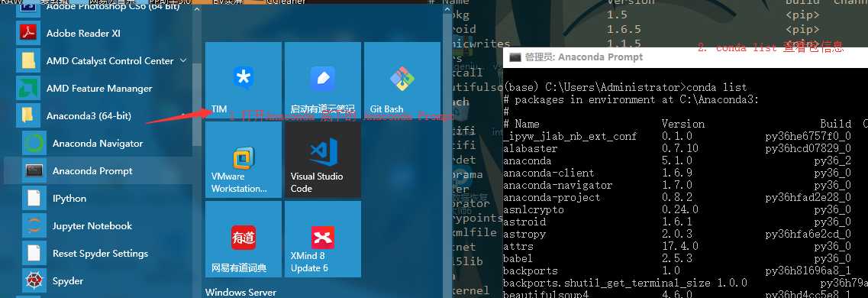Open the 启动有道云笔记 tile
Screen dimensions: 868x298
(322, 80)
